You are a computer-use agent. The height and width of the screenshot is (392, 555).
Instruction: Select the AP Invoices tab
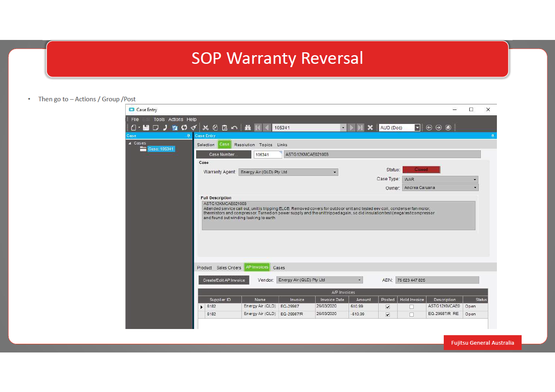click(x=257, y=267)
